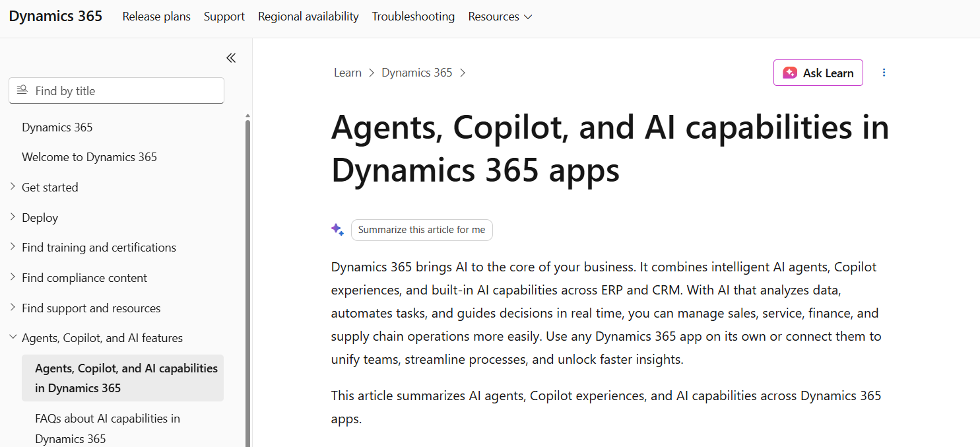Expand the Get started section
The height and width of the screenshot is (447, 980).
pos(13,187)
